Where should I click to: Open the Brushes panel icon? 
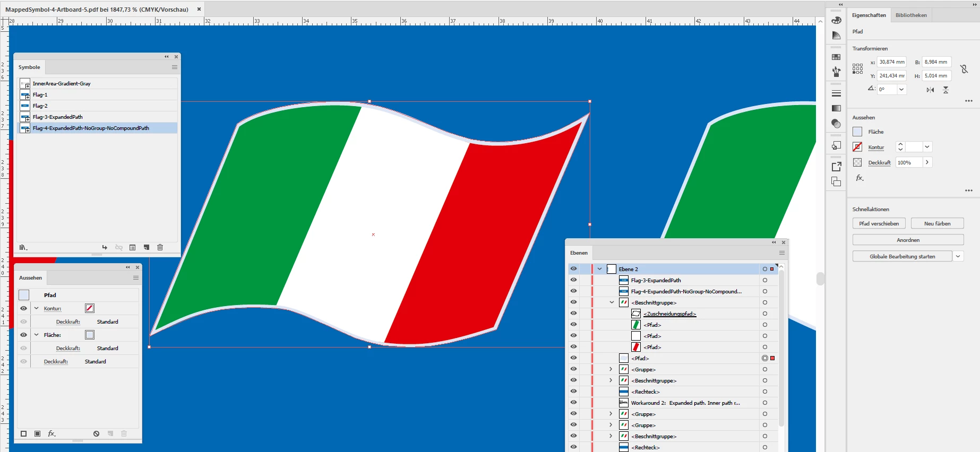click(x=836, y=72)
